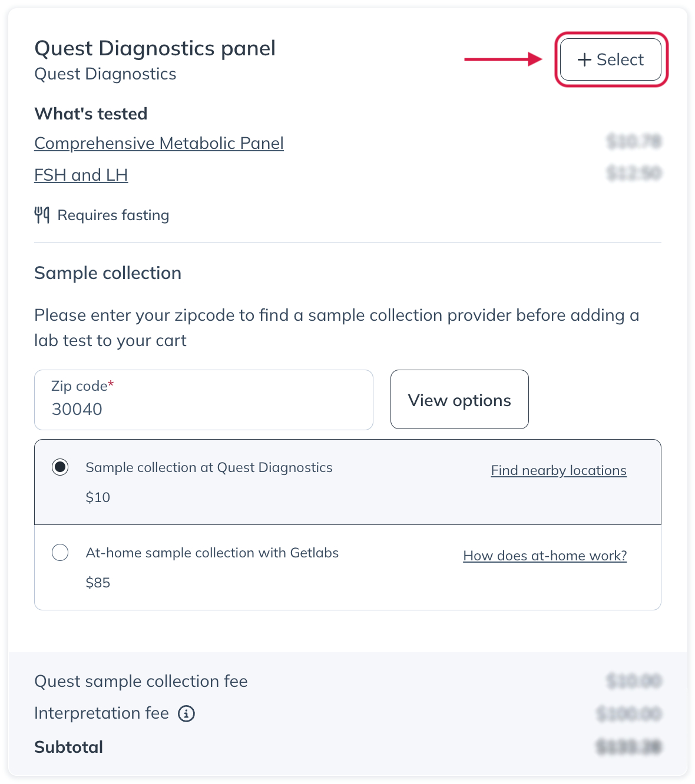The width and height of the screenshot is (695, 784).
Task: Select sample collection at Quest Diagnostics
Action: [60, 467]
